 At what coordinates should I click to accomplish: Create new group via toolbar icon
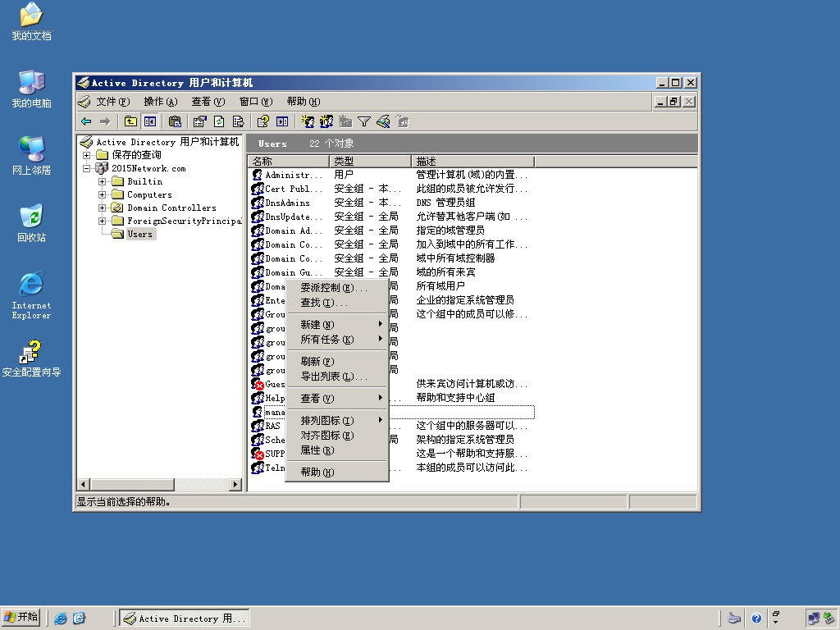326,121
